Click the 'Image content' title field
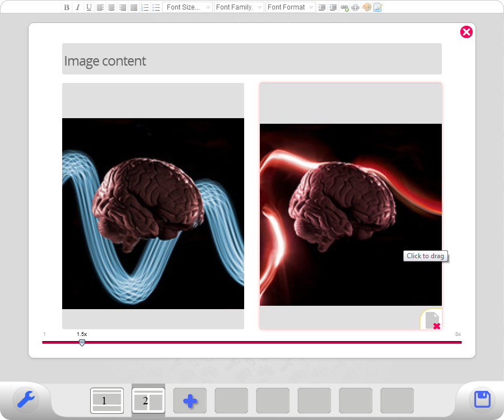 (x=251, y=59)
